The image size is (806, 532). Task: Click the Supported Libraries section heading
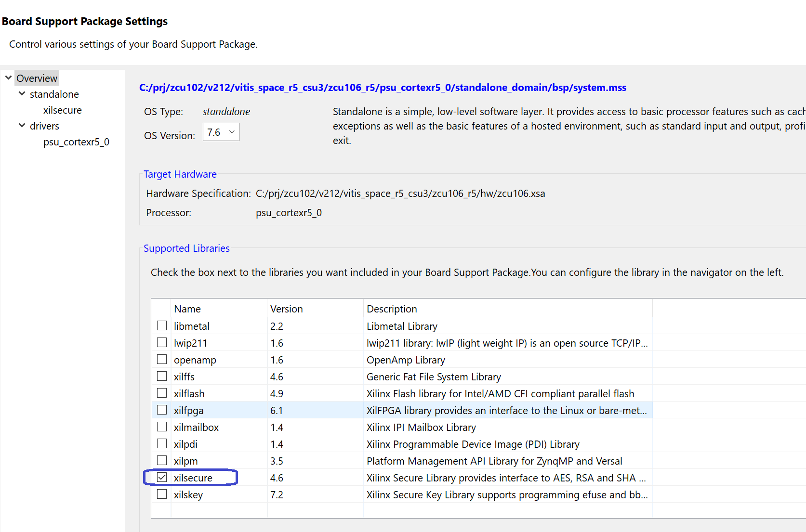pos(186,248)
